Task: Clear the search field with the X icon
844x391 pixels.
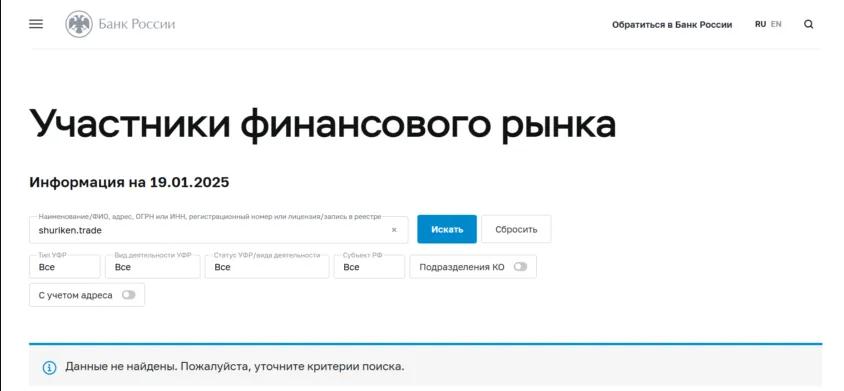Action: (394, 230)
